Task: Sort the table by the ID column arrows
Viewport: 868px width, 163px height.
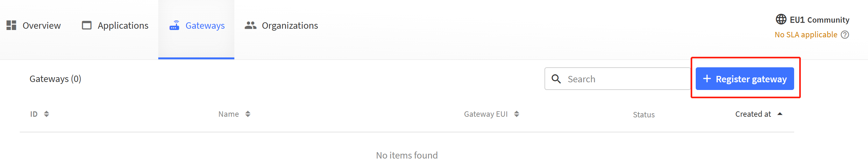Action: pyautogui.click(x=46, y=114)
